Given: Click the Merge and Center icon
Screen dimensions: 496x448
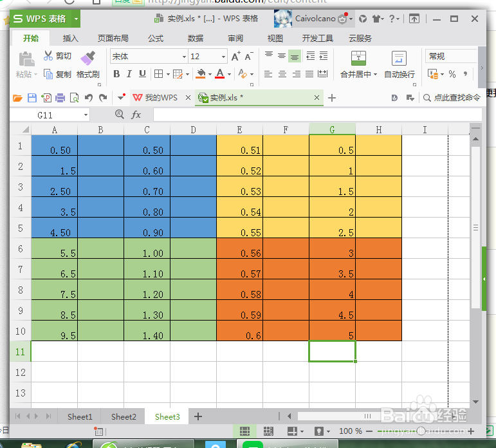Looking at the screenshot, I should tap(358, 59).
